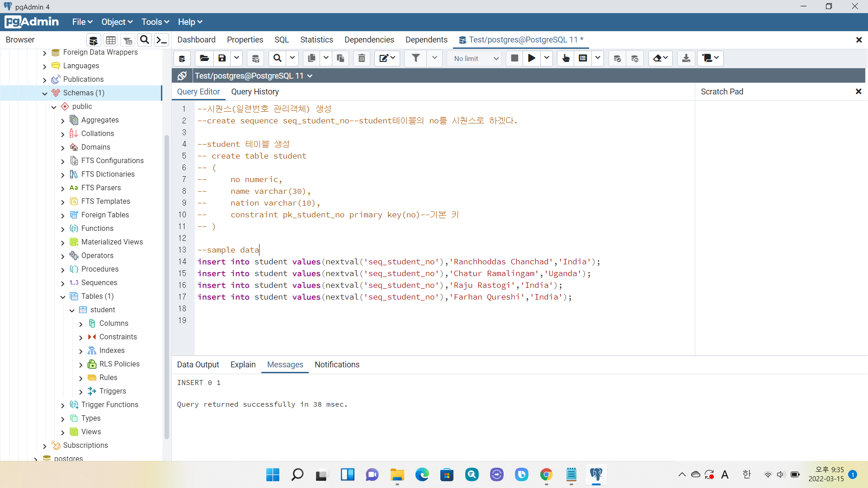Collapse the Tables (1) tree node
The image size is (868, 488).
63,297
